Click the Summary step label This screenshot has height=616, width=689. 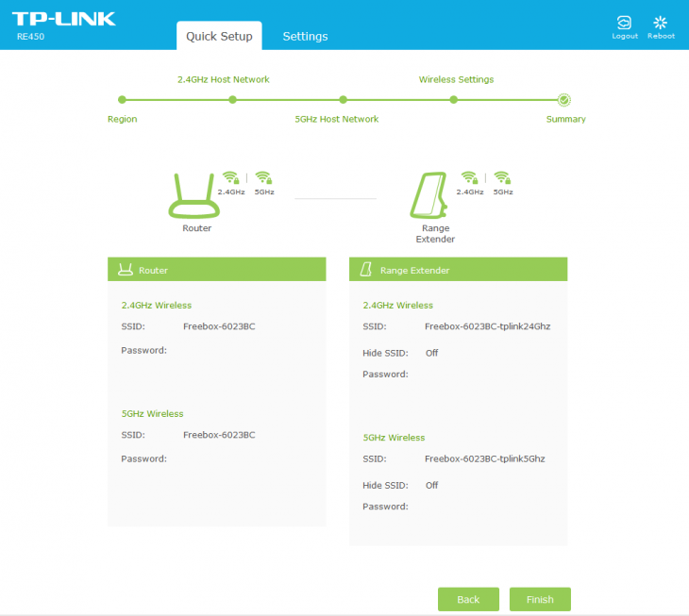coord(566,119)
